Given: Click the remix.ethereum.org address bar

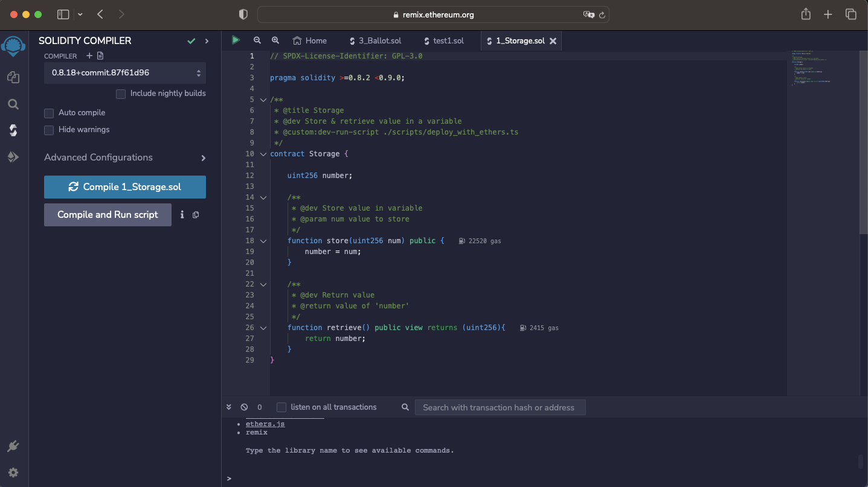Looking at the screenshot, I should click(433, 14).
